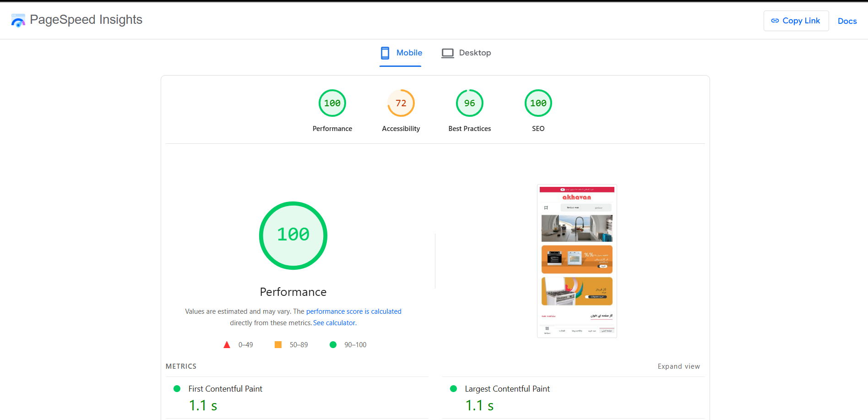Switch to the Desktop tab

click(x=466, y=53)
